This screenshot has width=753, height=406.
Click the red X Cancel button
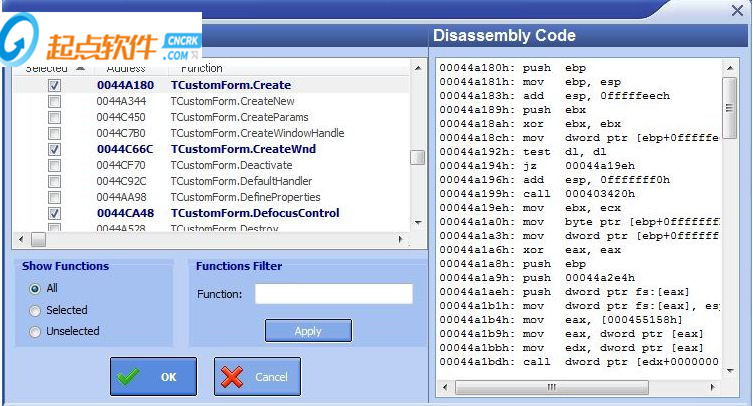click(257, 377)
